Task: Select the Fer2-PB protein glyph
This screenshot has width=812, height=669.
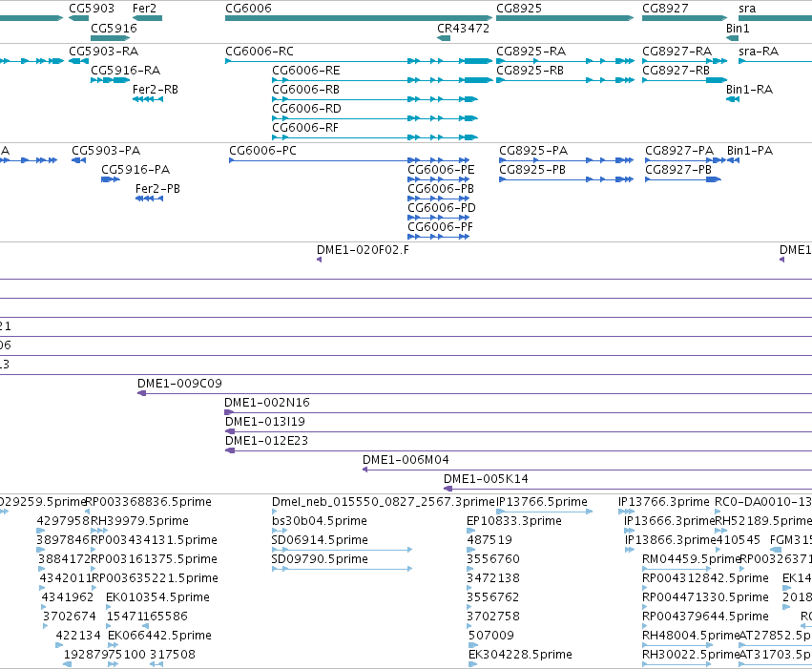Action: [149, 199]
